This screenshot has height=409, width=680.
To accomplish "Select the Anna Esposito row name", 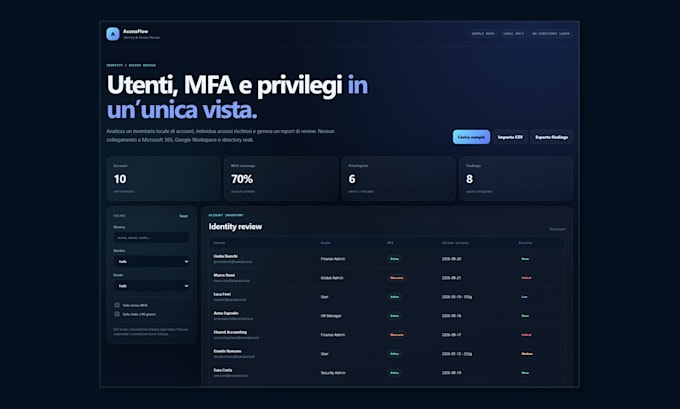I will coord(226,313).
